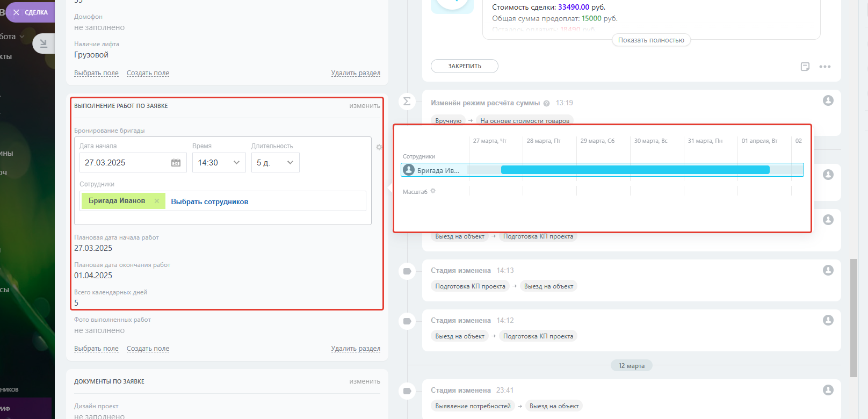The height and width of the screenshot is (419, 868).
Task: Click the user avatar on the 14:13 stage entry
Action: [828, 270]
